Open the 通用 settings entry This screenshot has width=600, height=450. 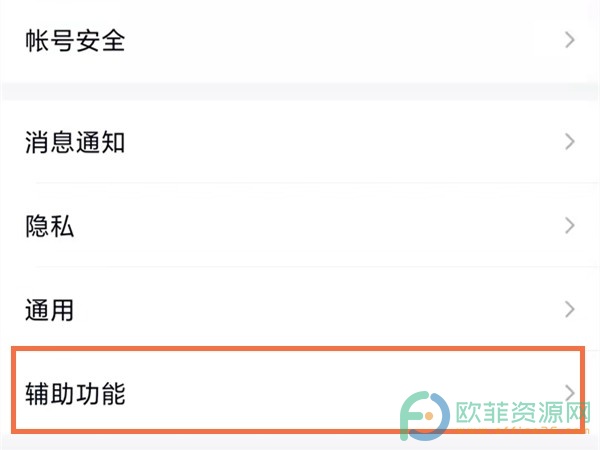(x=300, y=309)
